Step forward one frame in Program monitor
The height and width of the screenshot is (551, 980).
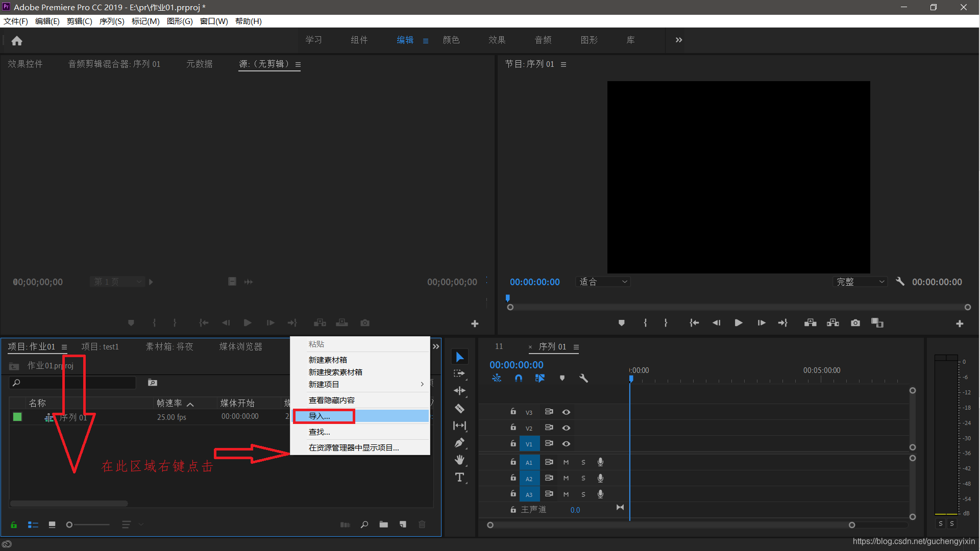tap(761, 323)
